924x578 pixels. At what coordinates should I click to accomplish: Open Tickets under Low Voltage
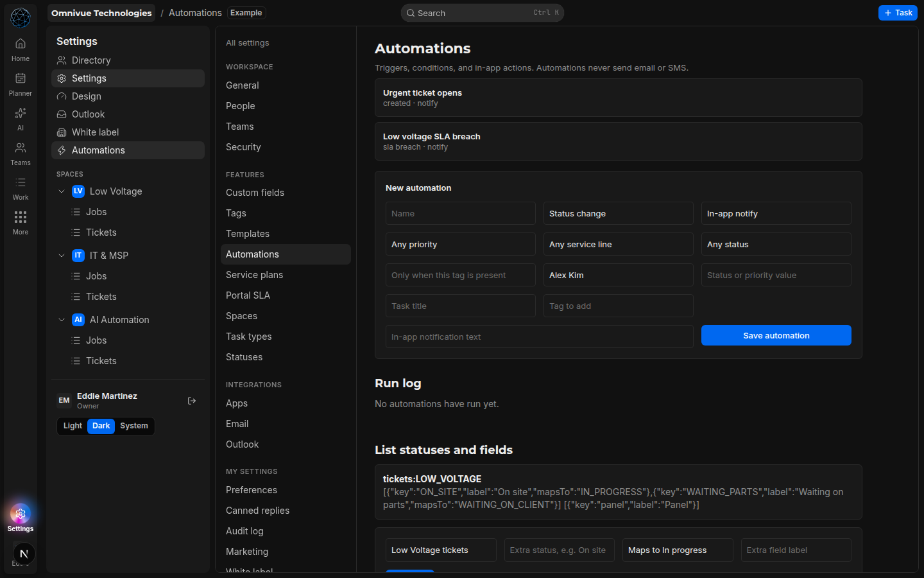click(x=135, y=232)
